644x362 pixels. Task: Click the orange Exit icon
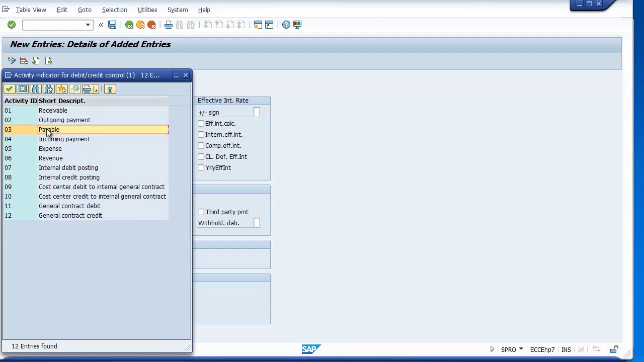tap(140, 25)
